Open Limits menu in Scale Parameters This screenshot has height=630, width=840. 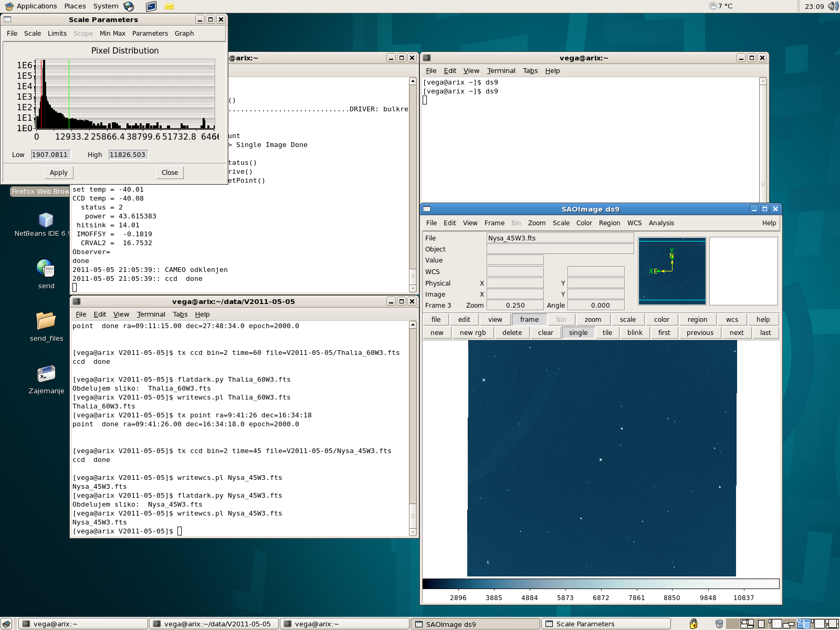pyautogui.click(x=57, y=33)
